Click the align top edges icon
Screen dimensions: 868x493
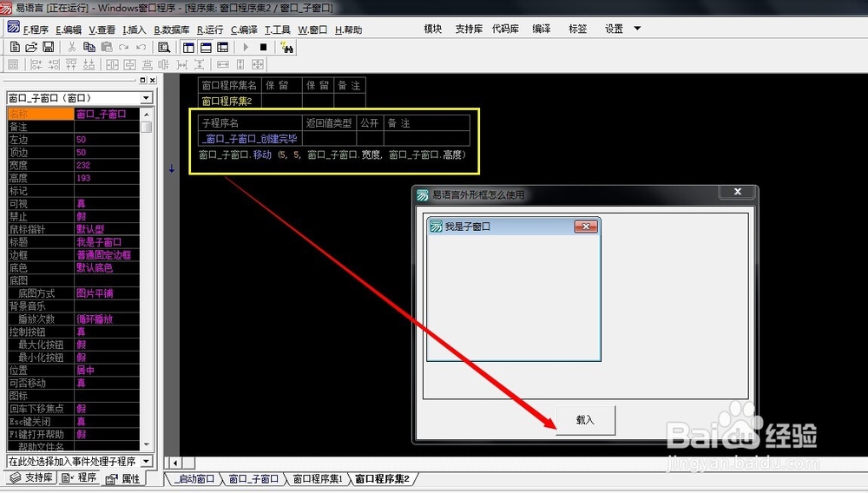tap(71, 65)
